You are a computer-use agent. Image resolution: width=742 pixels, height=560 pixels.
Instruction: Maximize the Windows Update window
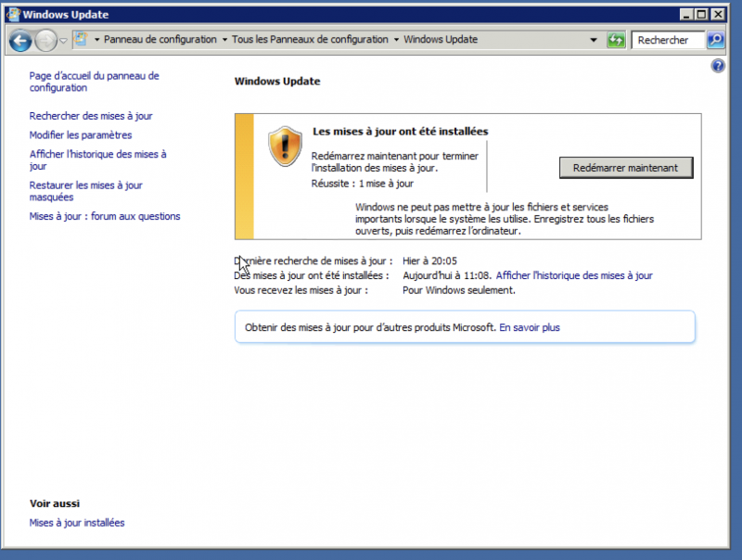point(702,14)
